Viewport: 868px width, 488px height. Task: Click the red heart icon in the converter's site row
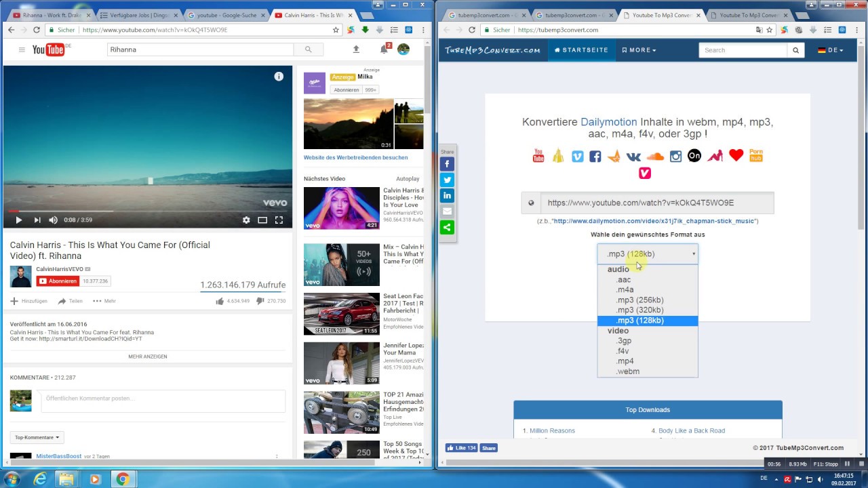point(736,155)
